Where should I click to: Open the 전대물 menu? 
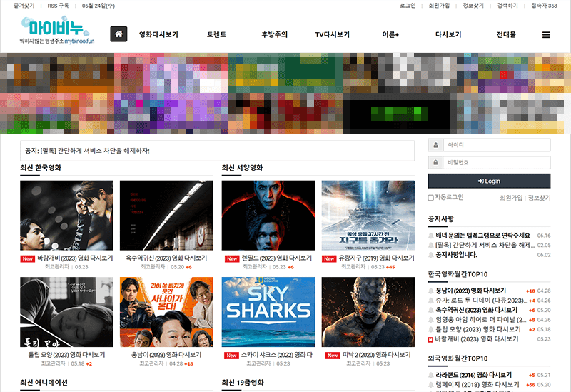coord(506,34)
